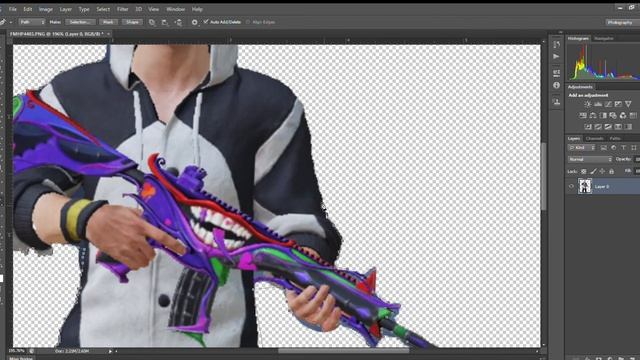Viewport: 640px width, 360px height.
Task: Open the Normal blend mode dropdown
Action: (x=590, y=159)
